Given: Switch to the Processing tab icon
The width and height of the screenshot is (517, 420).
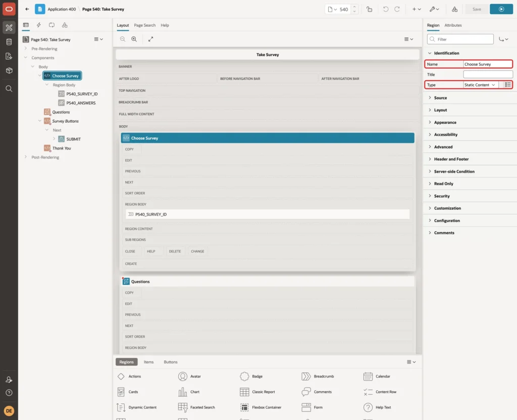Looking at the screenshot, I should (52, 25).
